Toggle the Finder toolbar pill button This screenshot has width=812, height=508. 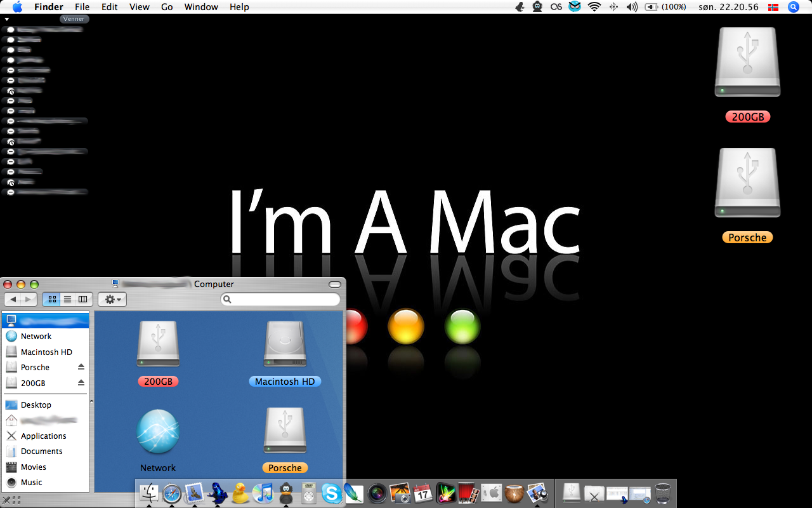(x=335, y=284)
